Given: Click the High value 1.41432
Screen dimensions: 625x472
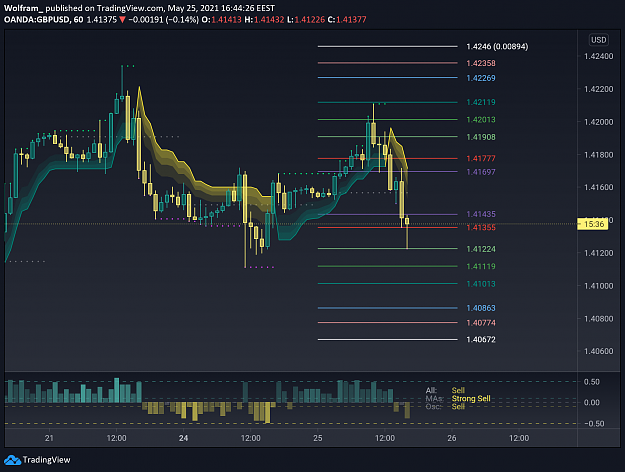Looking at the screenshot, I should pos(269,20).
